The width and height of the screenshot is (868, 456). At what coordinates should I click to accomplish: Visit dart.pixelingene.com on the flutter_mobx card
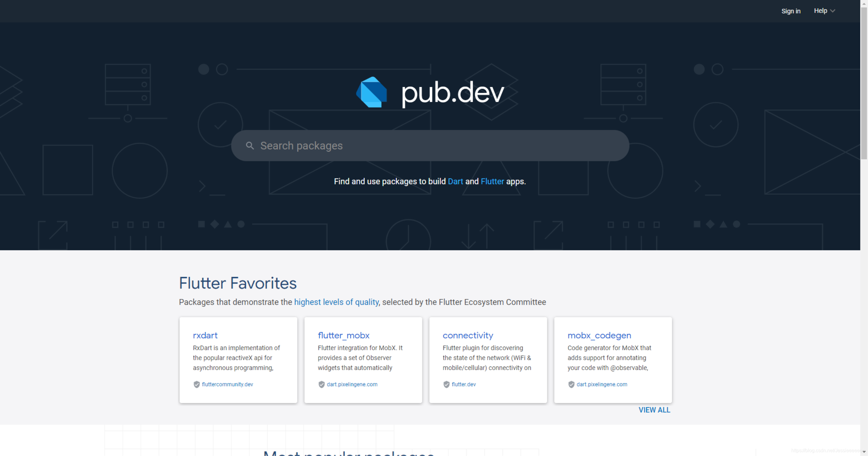[352, 384]
